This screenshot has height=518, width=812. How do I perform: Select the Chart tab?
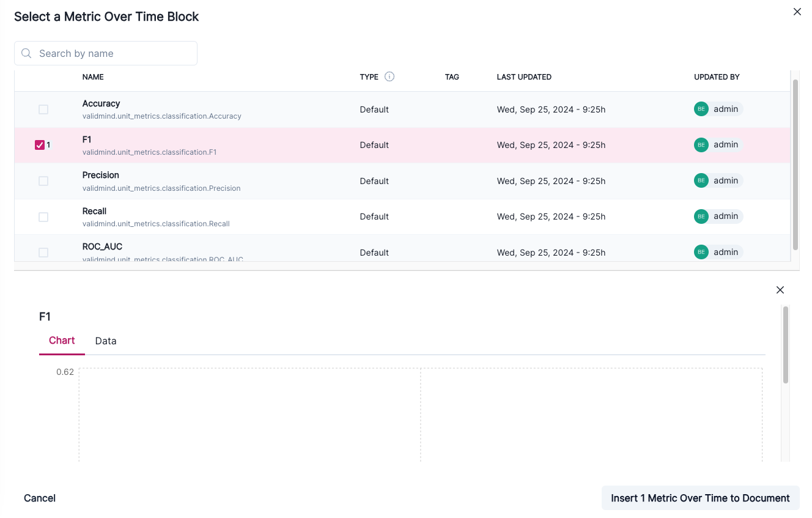click(61, 341)
